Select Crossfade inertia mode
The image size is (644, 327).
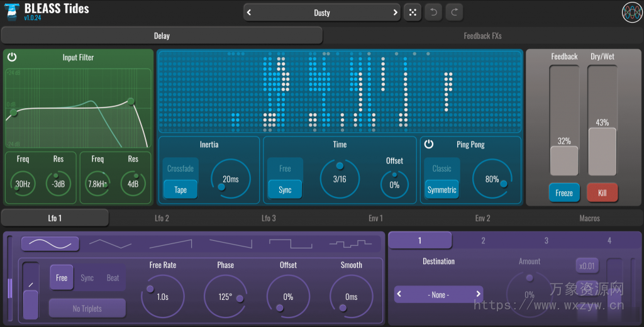[180, 169]
